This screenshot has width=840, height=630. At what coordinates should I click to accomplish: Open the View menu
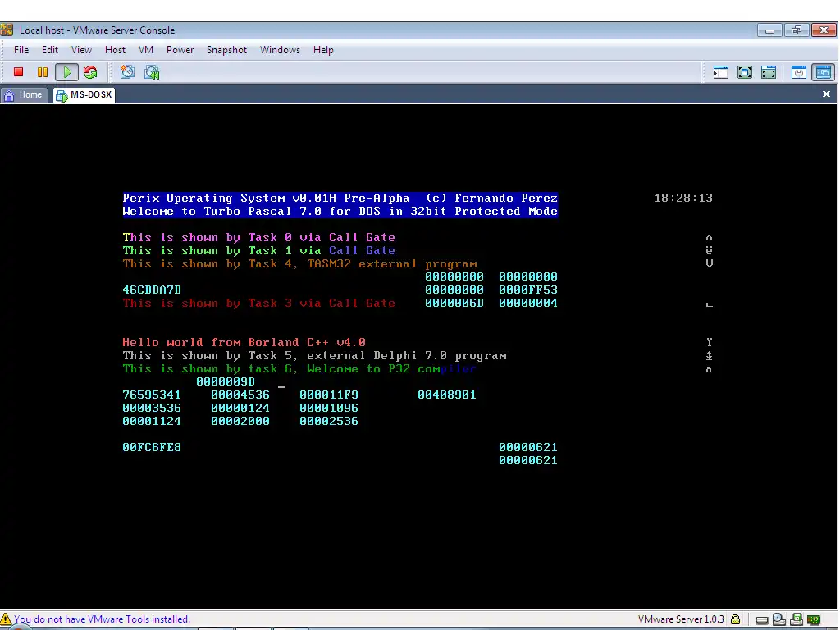tap(81, 50)
